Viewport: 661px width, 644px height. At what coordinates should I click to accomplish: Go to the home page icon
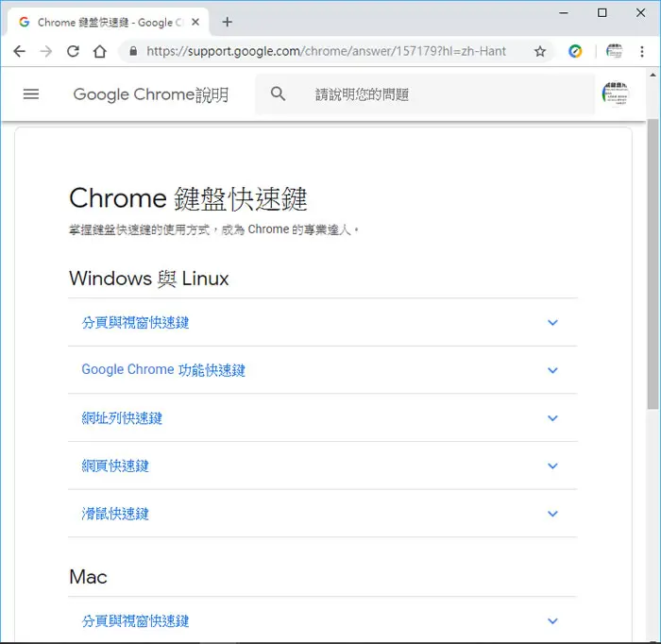point(100,51)
